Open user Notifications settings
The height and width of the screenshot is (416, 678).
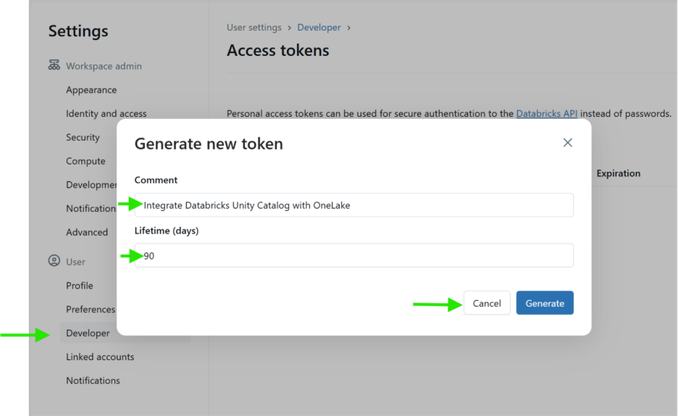[x=93, y=381]
